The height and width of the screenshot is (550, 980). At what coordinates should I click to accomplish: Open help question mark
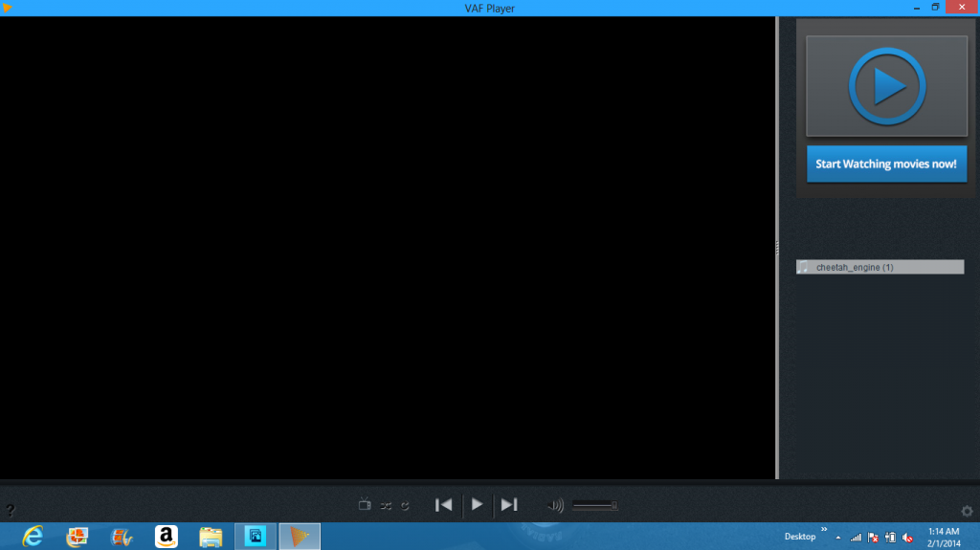[x=10, y=510]
